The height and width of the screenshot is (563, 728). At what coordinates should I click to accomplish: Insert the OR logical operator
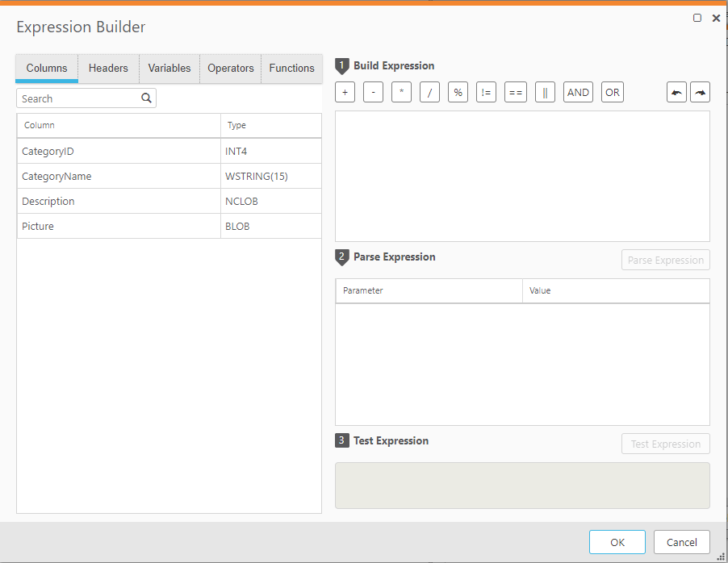coord(612,92)
